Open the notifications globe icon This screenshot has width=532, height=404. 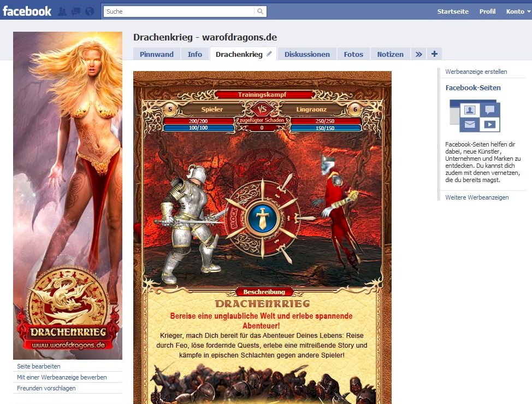pos(90,11)
